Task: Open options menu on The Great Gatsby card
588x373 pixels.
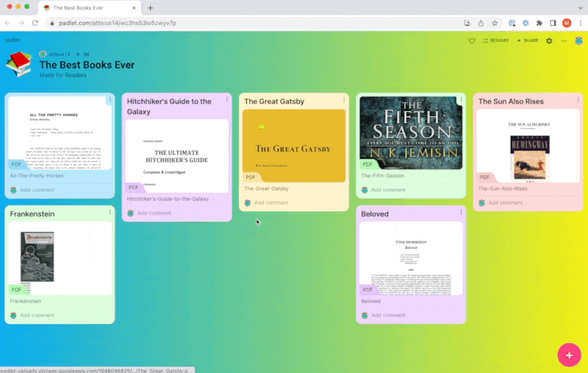Action: [343, 100]
